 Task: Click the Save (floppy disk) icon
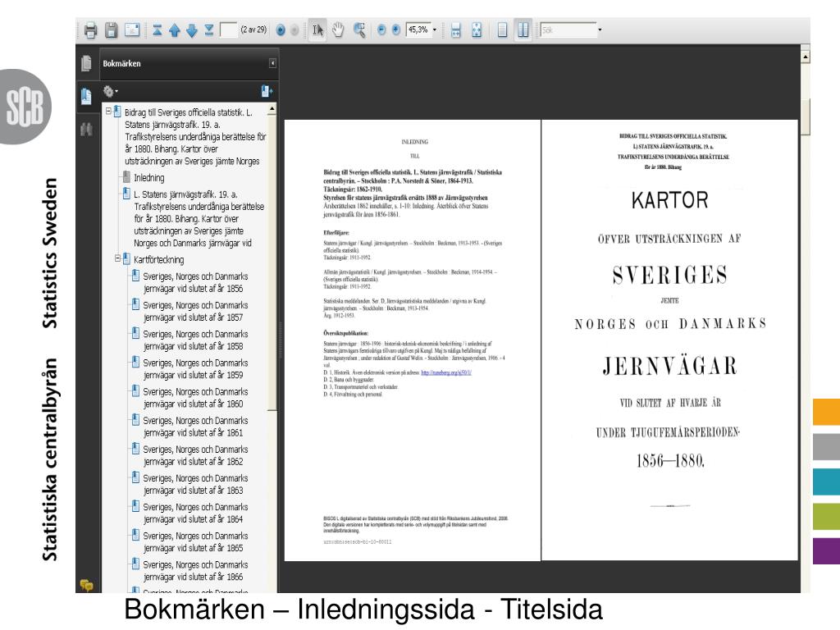click(x=111, y=30)
